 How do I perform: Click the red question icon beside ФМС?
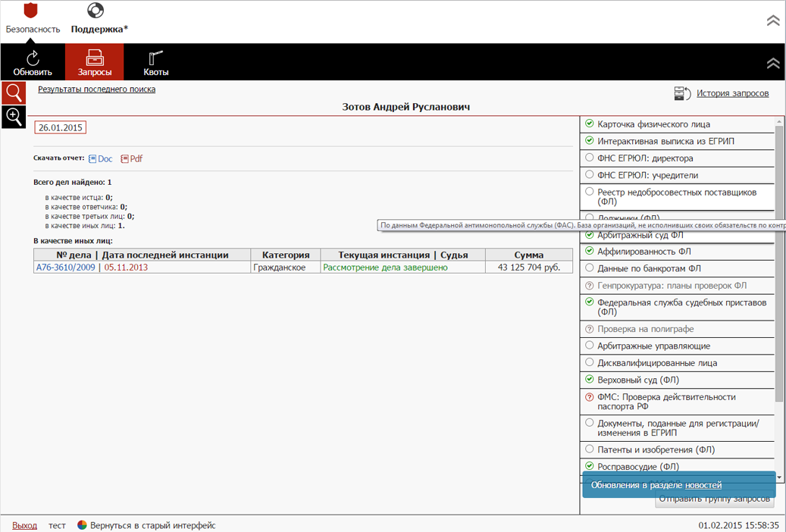point(590,396)
